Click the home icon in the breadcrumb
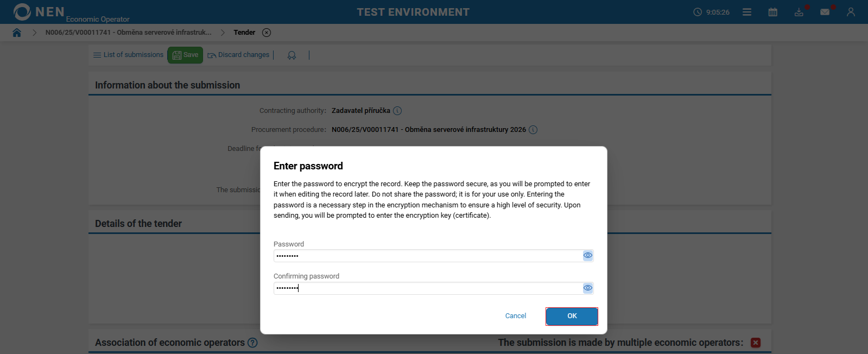This screenshot has height=354, width=868. coord(17,33)
